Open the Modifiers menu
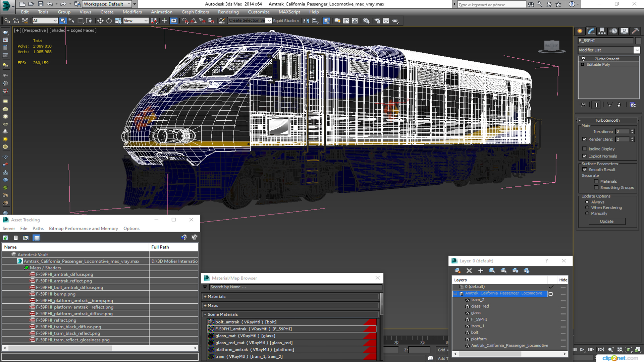This screenshot has height=362, width=644. tap(132, 12)
